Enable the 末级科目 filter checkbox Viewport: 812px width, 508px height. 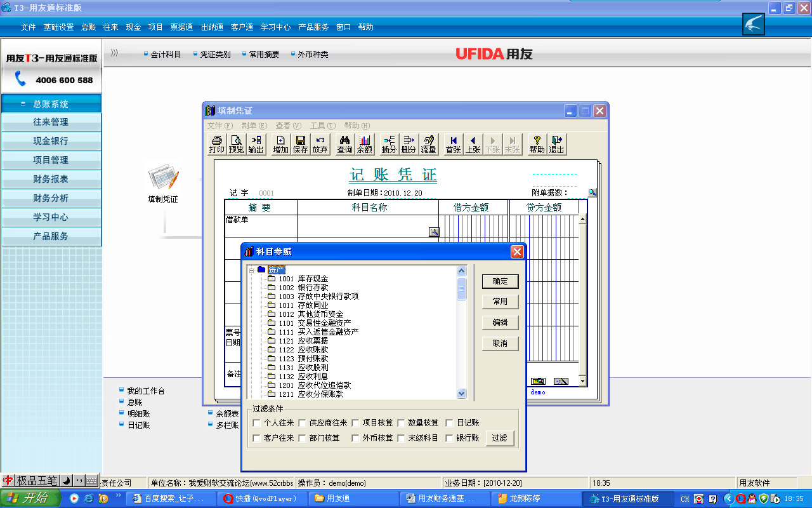click(x=401, y=438)
